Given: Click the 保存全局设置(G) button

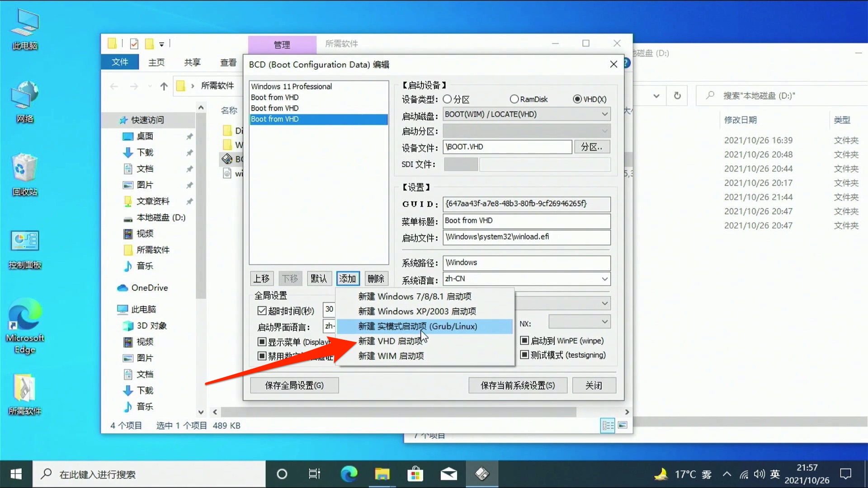Looking at the screenshot, I should click(x=294, y=385).
